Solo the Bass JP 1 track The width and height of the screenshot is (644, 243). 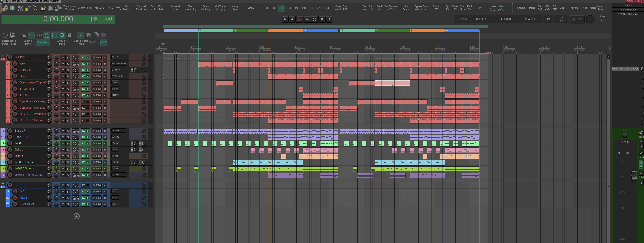pyautogui.click(x=68, y=131)
